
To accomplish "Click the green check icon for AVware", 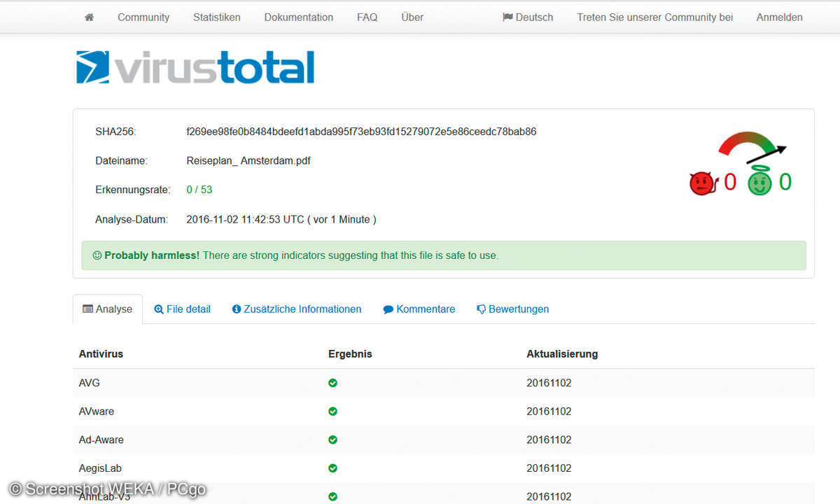I will point(332,412).
